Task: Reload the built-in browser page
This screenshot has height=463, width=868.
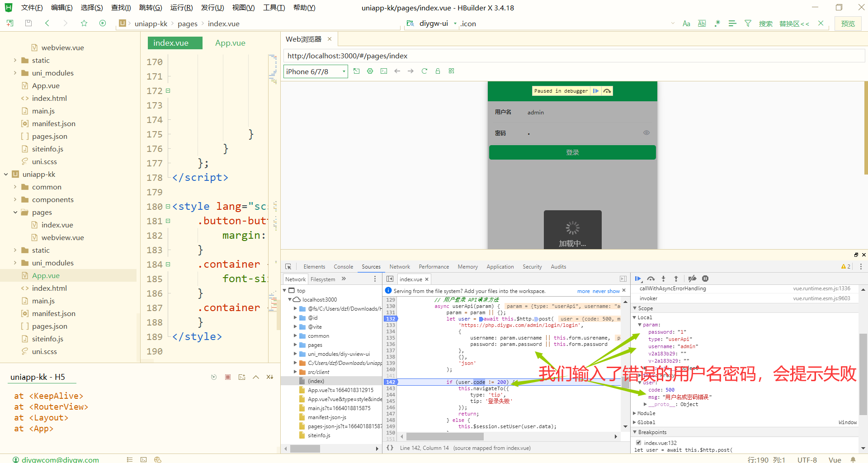Action: point(424,71)
